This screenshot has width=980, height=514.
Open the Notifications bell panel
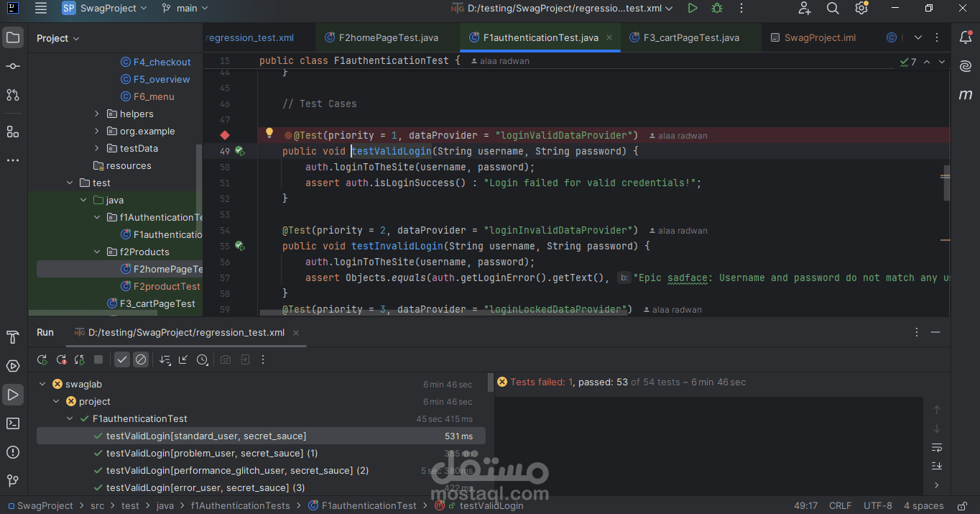pos(966,38)
